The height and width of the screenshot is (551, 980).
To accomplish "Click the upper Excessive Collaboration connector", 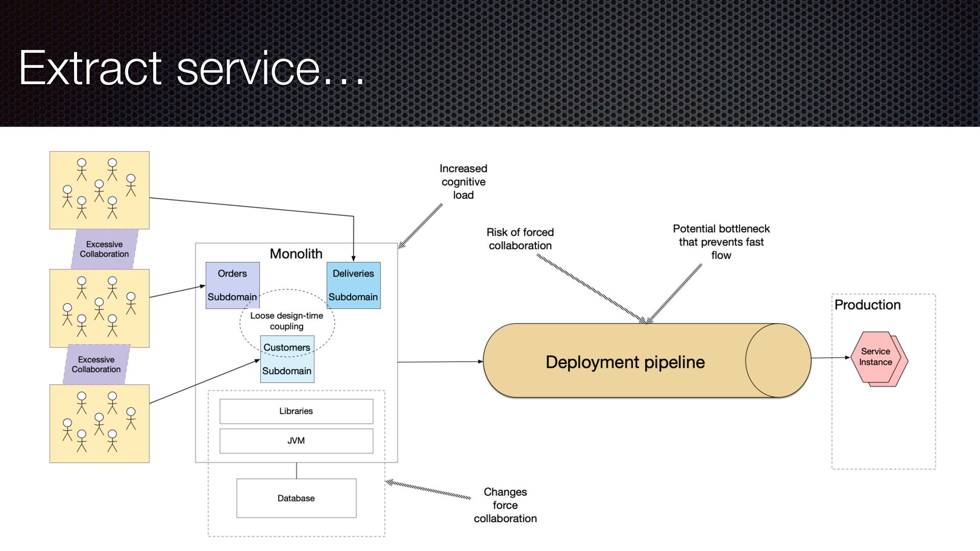I will [x=104, y=249].
